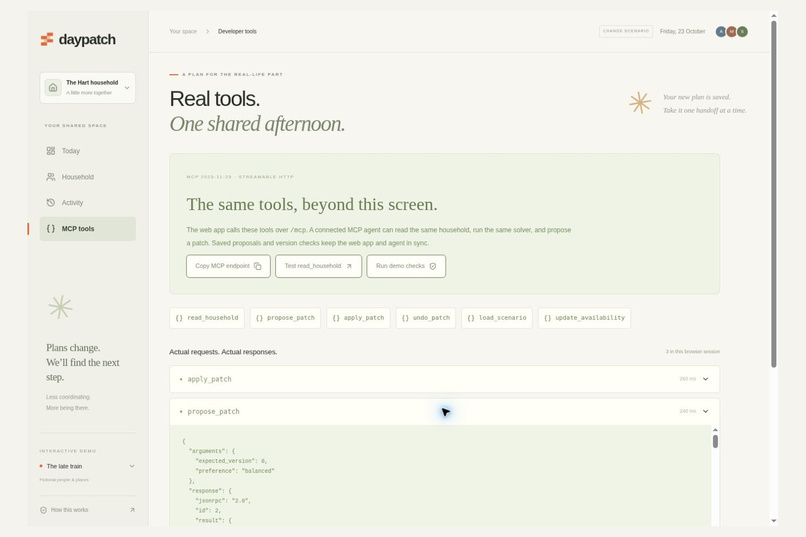The width and height of the screenshot is (806, 537).
Task: Open the Activity section
Action: (x=87, y=202)
